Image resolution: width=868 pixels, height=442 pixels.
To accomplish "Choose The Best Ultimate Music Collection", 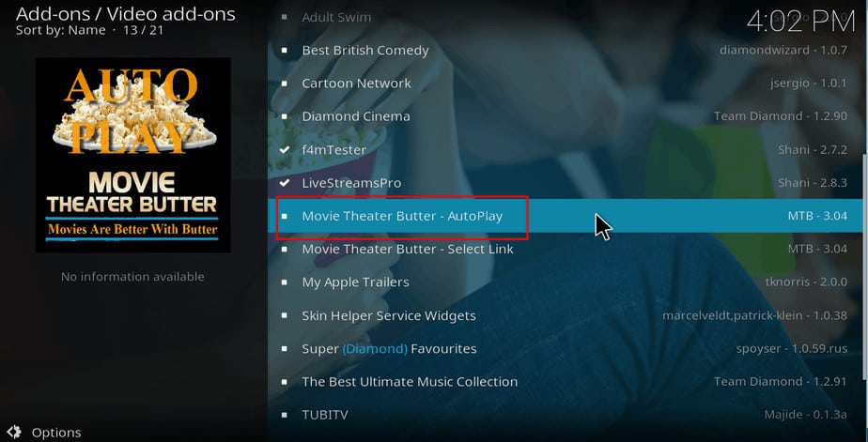I will (x=409, y=382).
